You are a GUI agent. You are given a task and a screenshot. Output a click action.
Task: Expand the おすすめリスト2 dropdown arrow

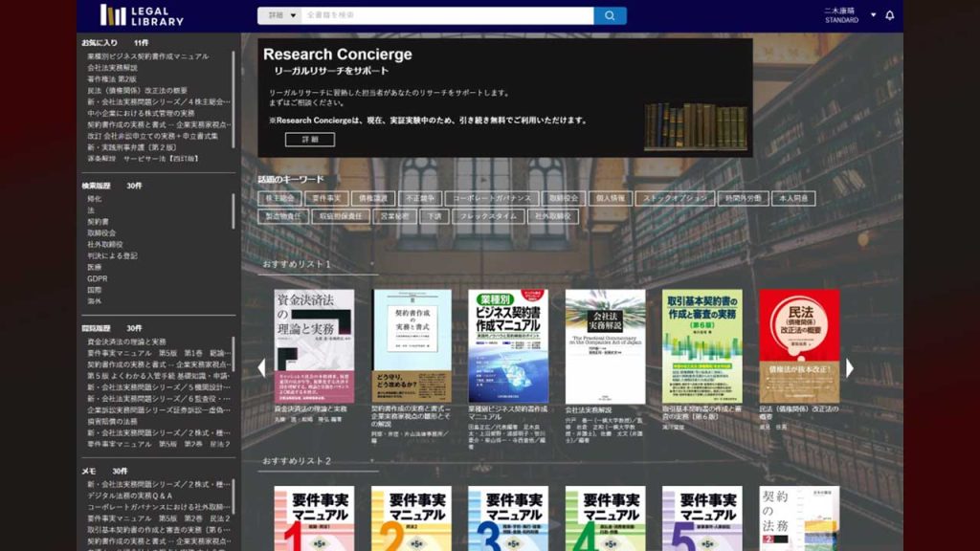tap(372, 461)
